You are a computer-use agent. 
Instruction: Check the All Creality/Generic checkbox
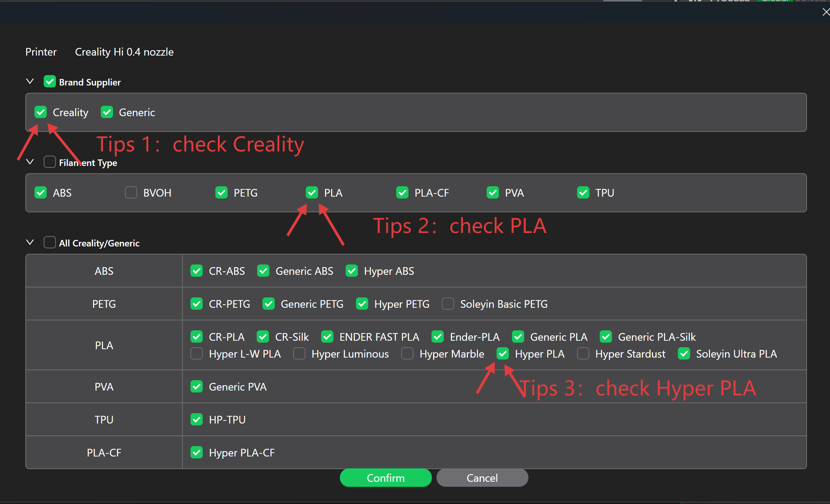(x=50, y=243)
